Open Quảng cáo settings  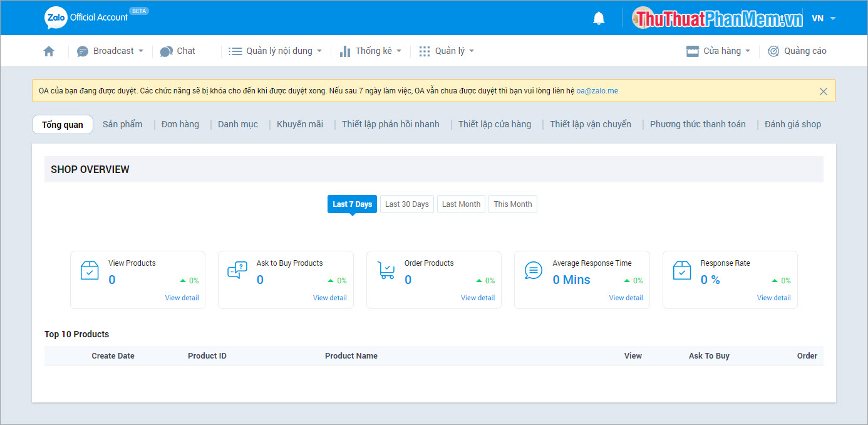(x=797, y=51)
